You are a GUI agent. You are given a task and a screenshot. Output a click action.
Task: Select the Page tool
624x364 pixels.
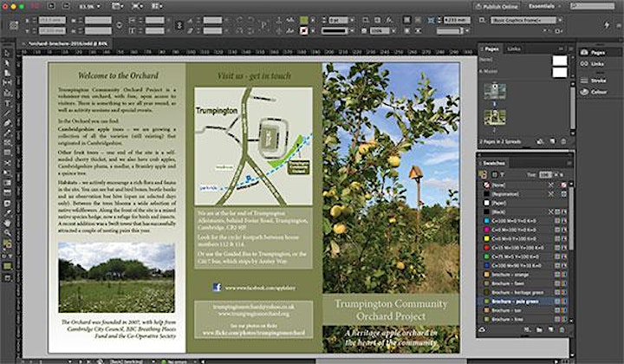point(7,73)
